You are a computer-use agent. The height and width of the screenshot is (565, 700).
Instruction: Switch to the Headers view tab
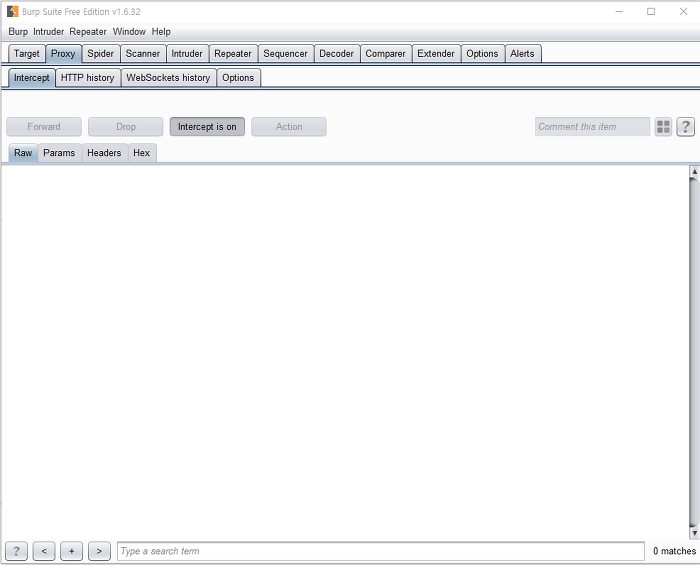coord(104,153)
